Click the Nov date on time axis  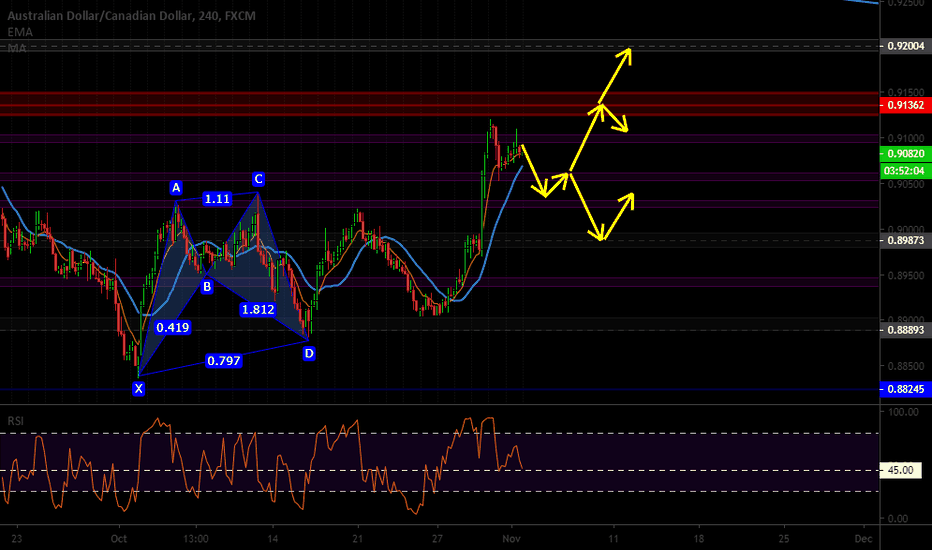pos(511,539)
